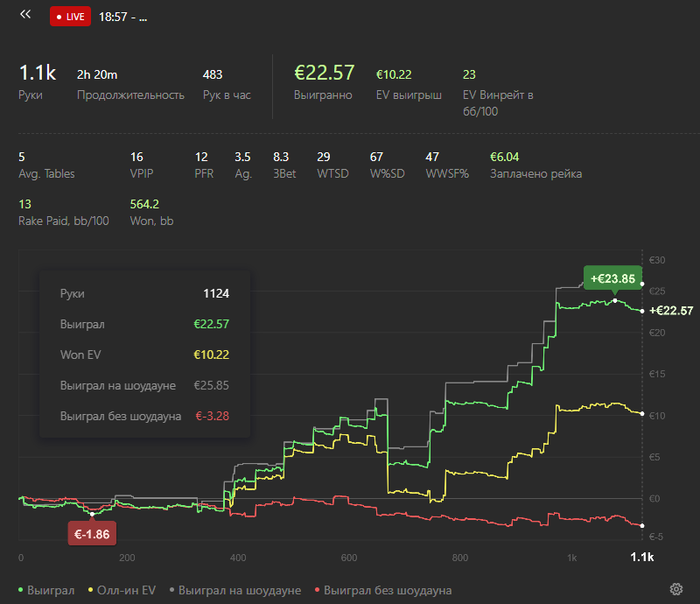Click the Won, bb 564.2 value

tap(151, 212)
